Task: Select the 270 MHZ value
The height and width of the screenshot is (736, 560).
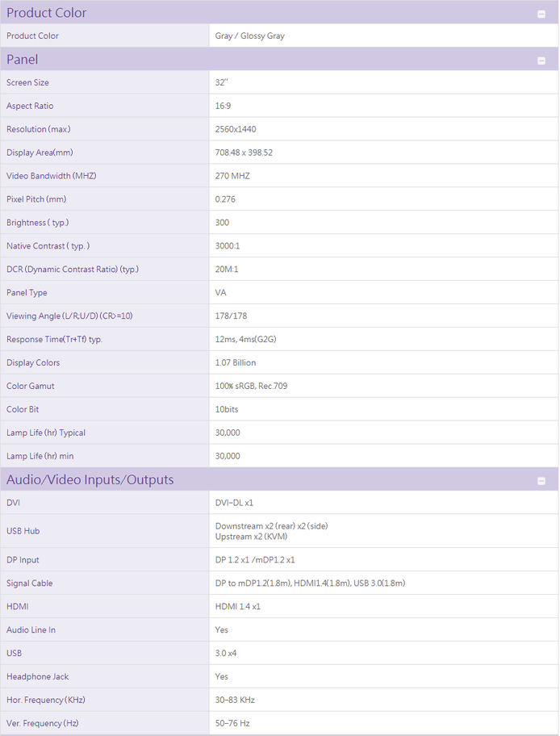Action: coord(232,176)
